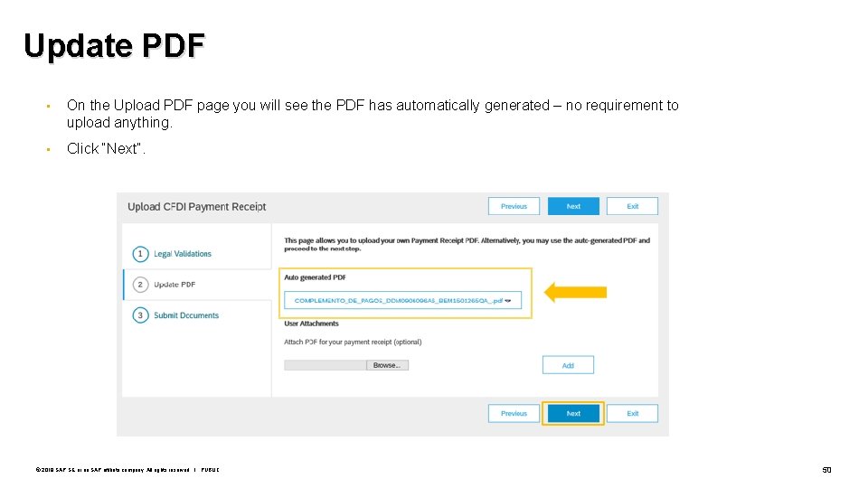Click the step 2 circle icon

coord(140,285)
